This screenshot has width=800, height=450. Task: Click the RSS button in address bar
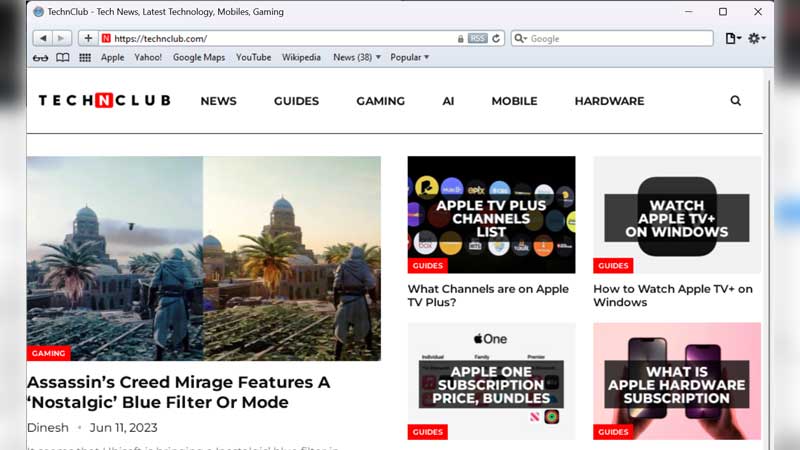click(478, 38)
